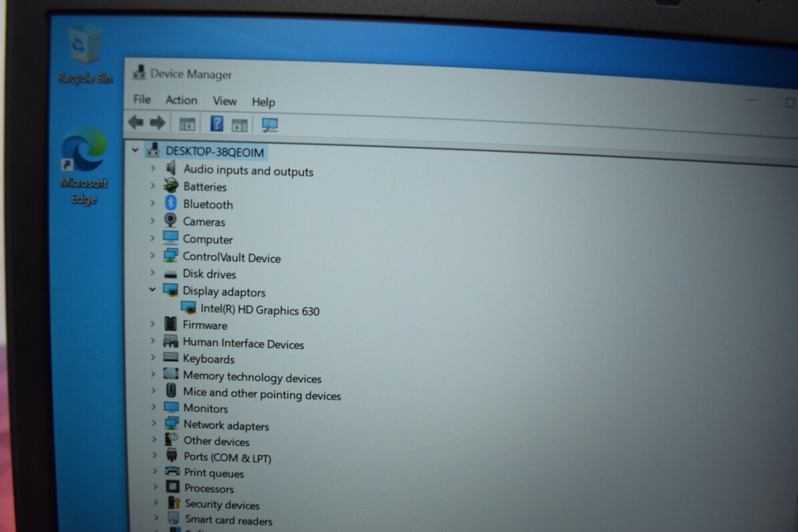Image resolution: width=798 pixels, height=532 pixels.
Task: Click the Keyboards category icon
Action: [171, 357]
